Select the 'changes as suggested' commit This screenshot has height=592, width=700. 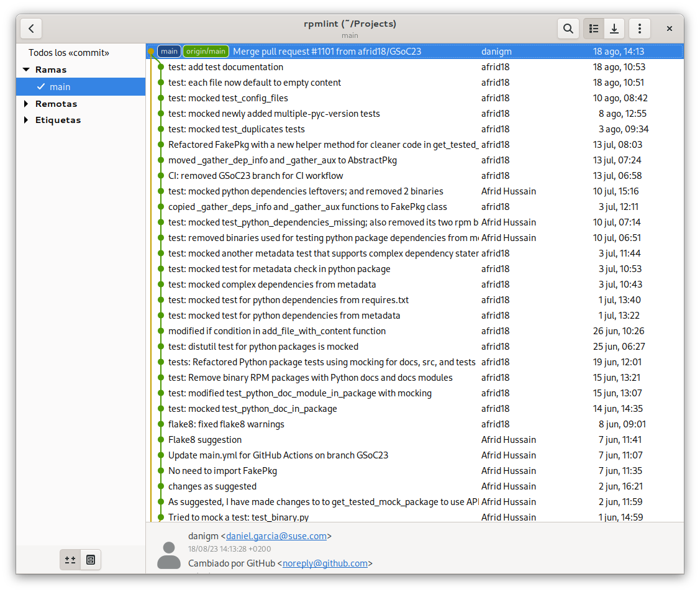pos(415,486)
